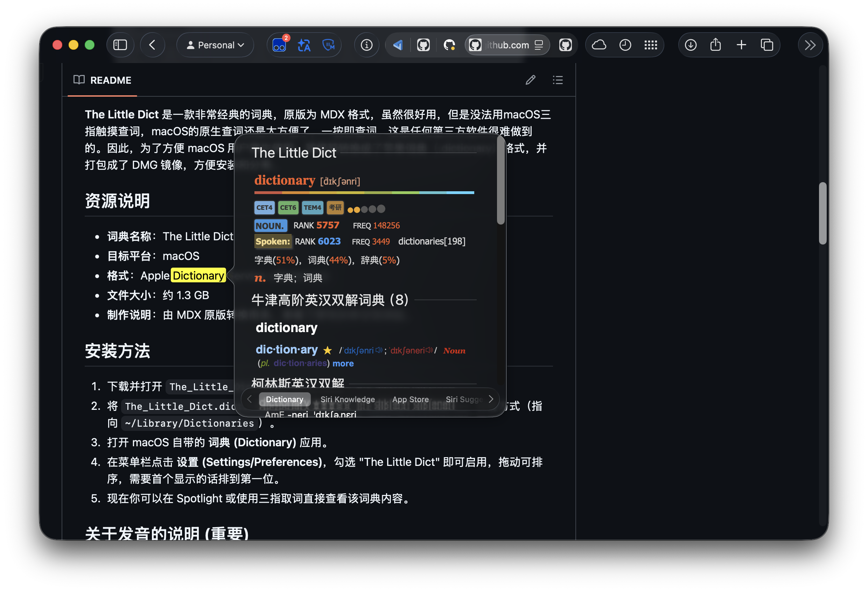Click RANK 6023 value
This screenshot has width=868, height=592.
[x=329, y=241]
